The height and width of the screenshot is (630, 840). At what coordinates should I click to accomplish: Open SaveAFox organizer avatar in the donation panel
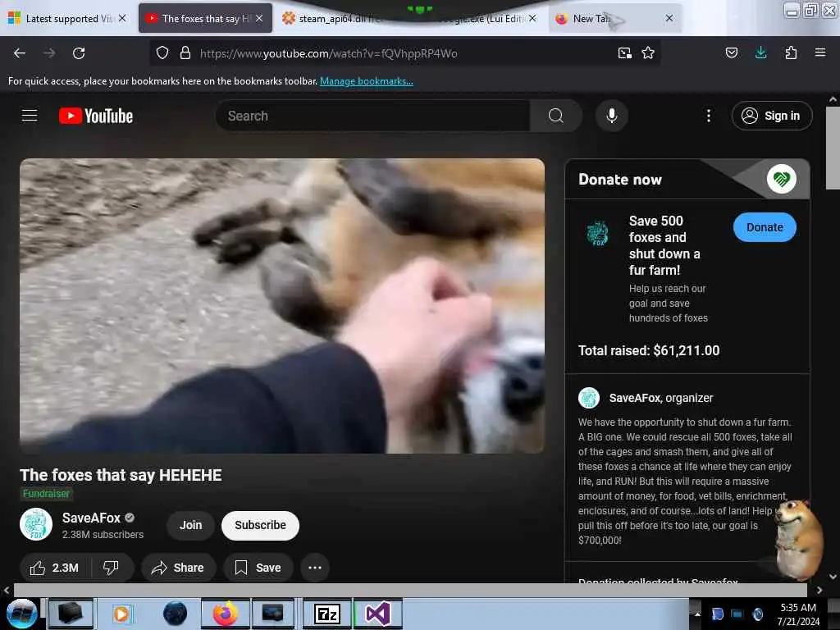(589, 398)
